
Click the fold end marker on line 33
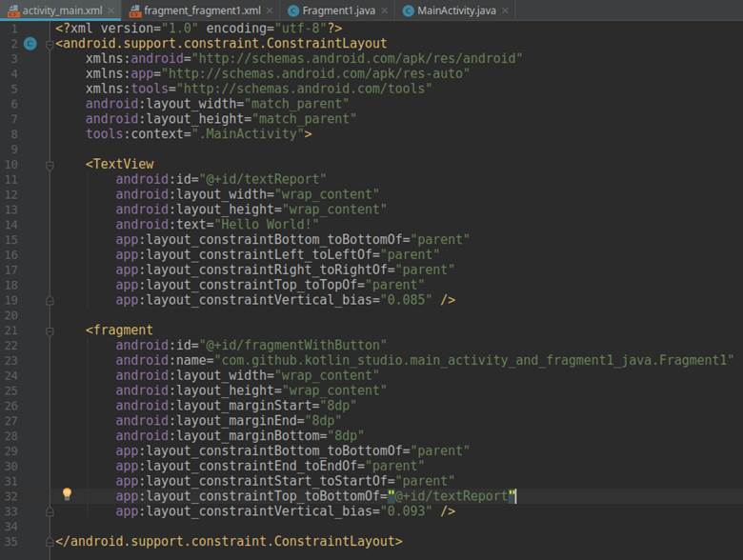(50, 512)
